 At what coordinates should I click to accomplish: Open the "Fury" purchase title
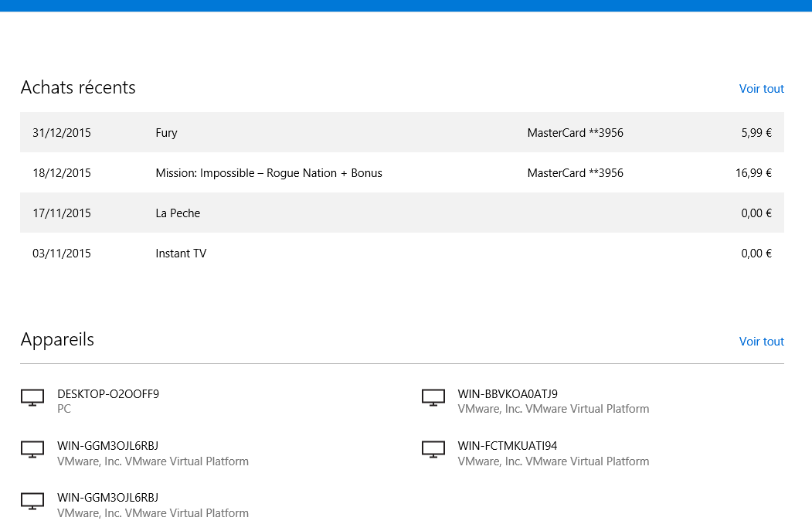(x=166, y=133)
